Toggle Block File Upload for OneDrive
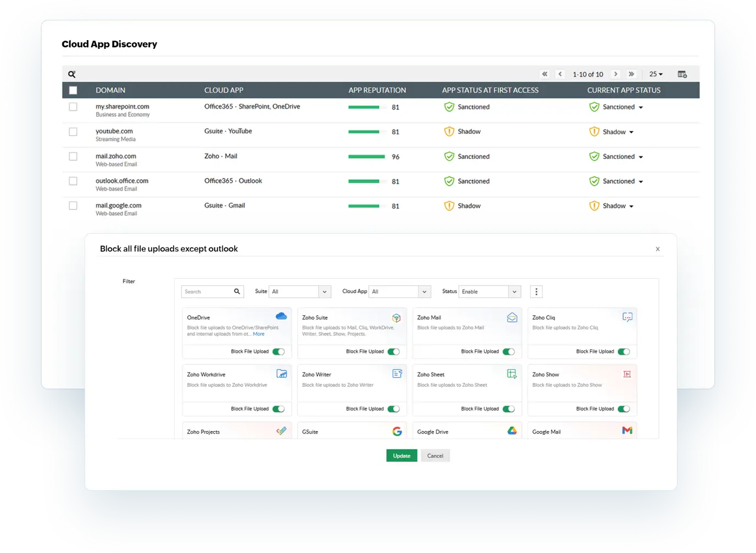The image size is (756, 553). click(279, 352)
